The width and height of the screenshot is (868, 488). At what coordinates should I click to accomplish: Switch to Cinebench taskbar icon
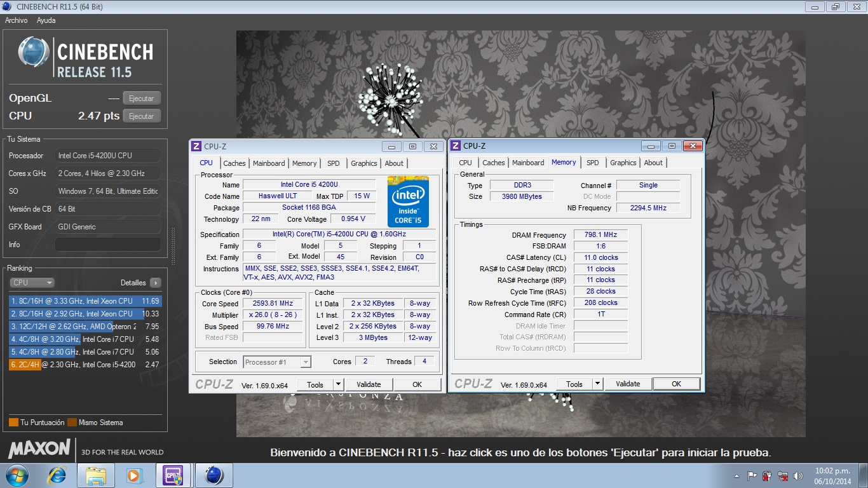214,475
